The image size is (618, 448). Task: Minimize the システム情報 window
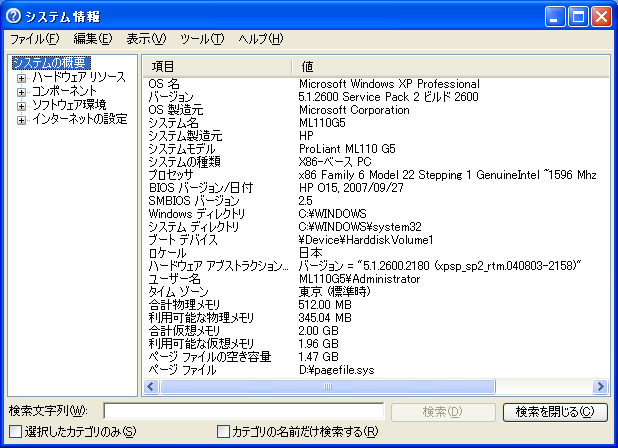pos(555,17)
